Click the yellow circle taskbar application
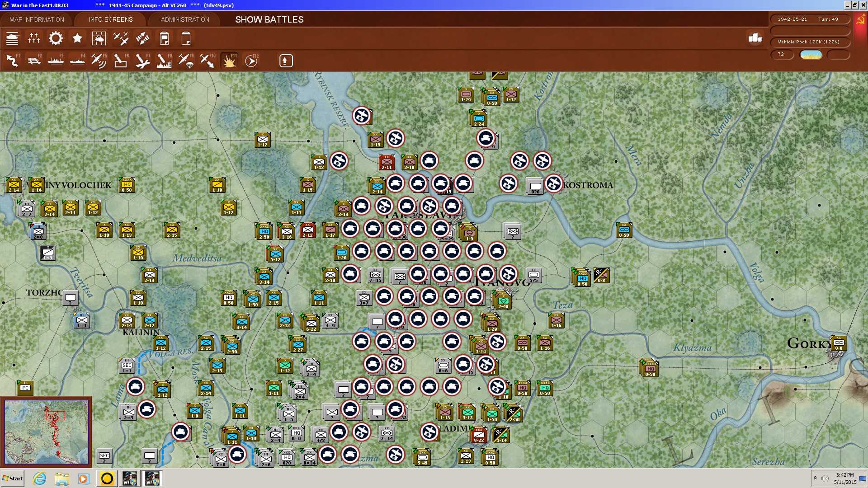This screenshot has width=868, height=488. [x=107, y=479]
